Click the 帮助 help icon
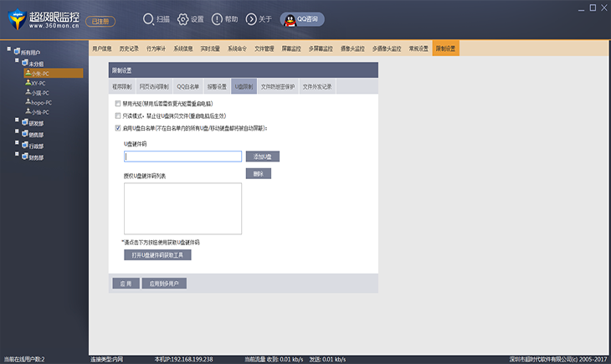Image resolution: width=611 pixels, height=364 pixels. point(218,18)
